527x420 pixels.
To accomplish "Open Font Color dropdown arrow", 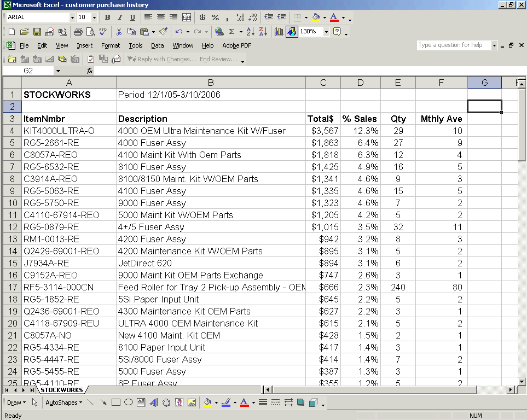I will point(343,17).
